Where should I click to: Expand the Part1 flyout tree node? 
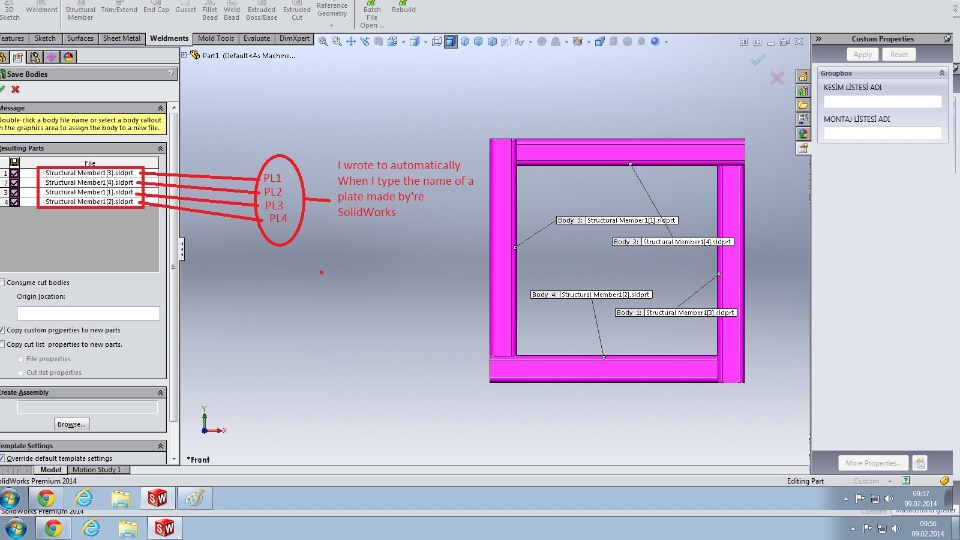[184, 55]
